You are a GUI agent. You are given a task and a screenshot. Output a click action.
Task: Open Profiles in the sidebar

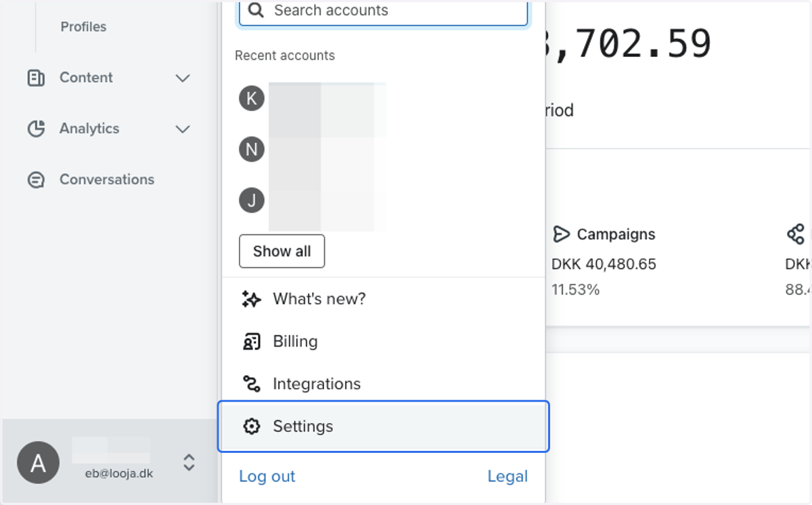click(83, 26)
